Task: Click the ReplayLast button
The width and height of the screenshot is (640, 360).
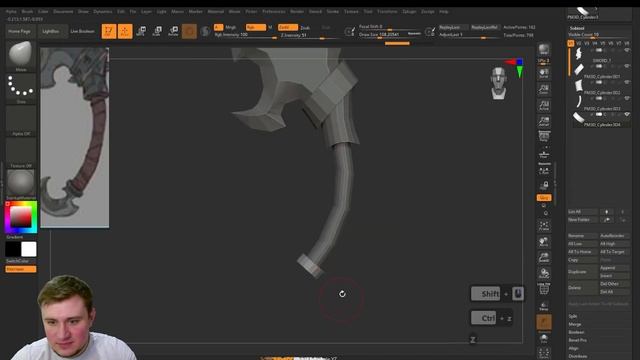Action: pyautogui.click(x=453, y=27)
